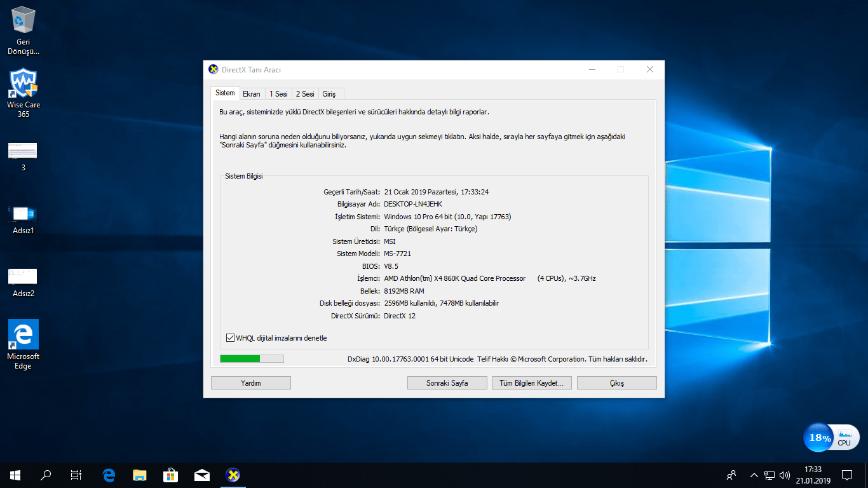
Task: Click the green DxDiag progress bar
Action: [x=252, y=359]
